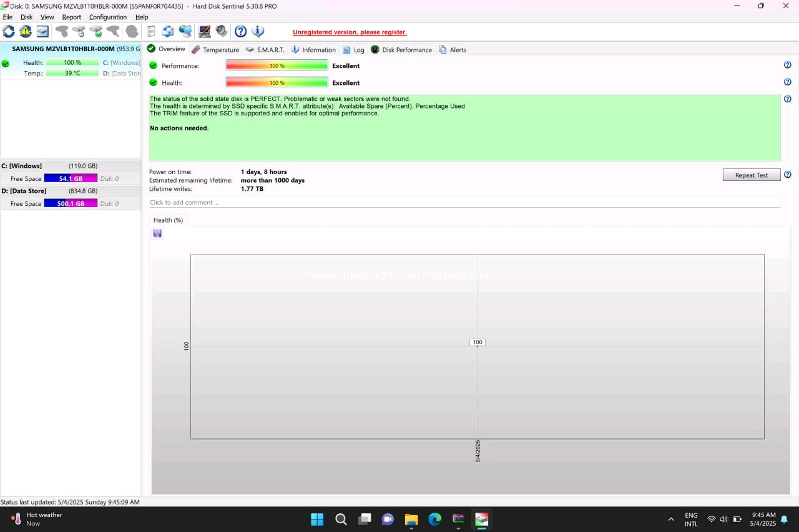Click the Repeat Test button

[x=752, y=175]
